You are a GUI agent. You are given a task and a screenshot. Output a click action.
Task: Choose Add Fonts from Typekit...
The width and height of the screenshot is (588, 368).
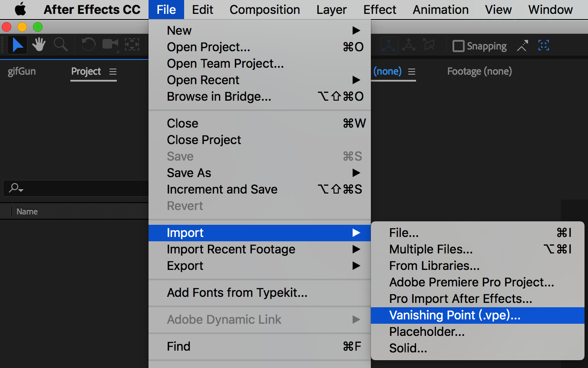(x=260, y=292)
